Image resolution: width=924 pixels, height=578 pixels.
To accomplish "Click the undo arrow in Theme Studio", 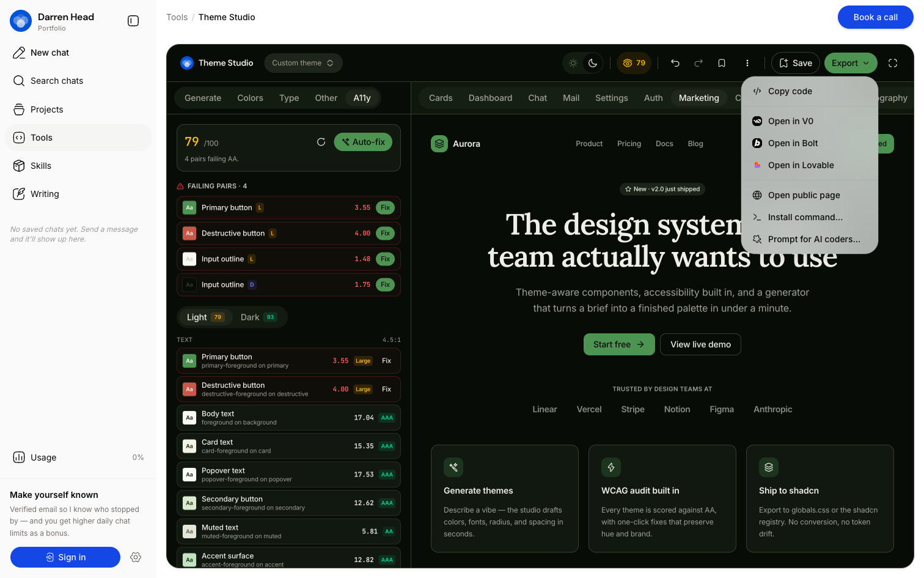I will 675,63.
